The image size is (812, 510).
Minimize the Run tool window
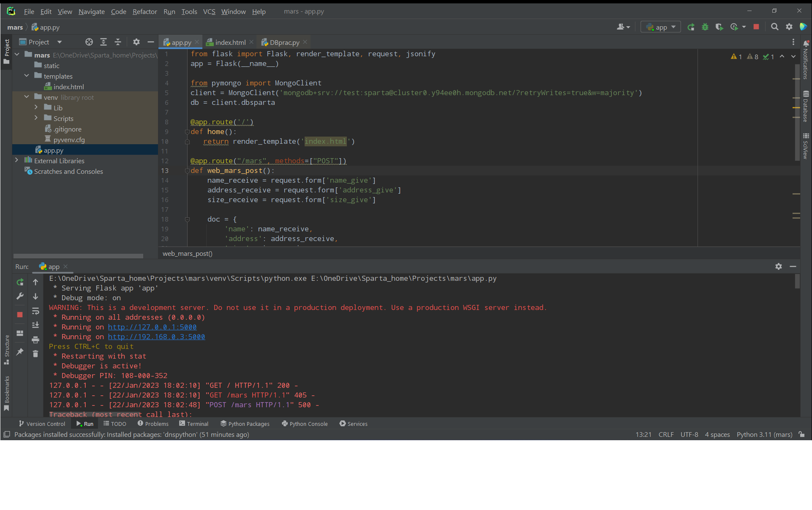pos(793,266)
